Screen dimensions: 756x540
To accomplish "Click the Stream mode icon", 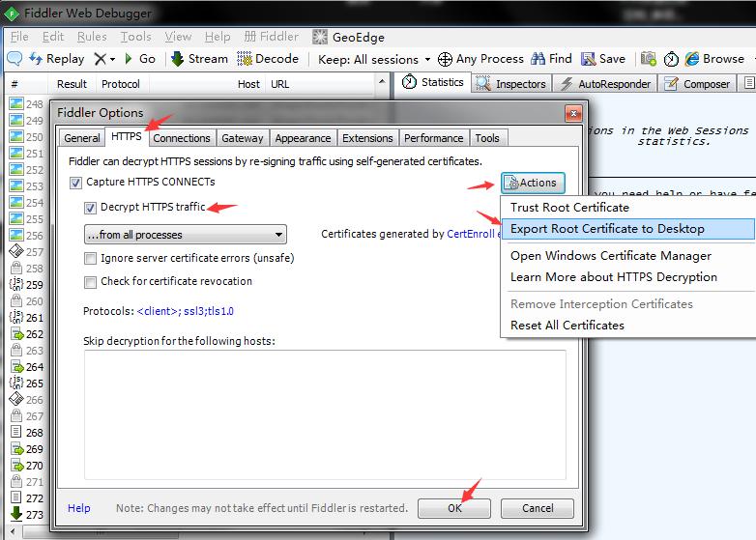I will click(x=178, y=59).
